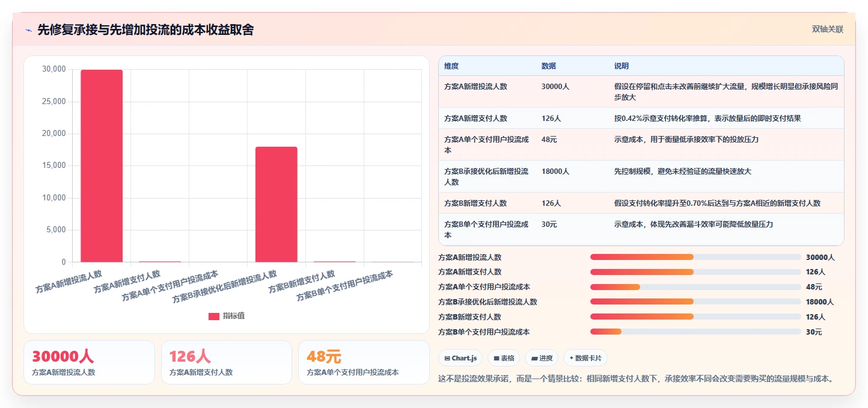
Task: Click the x-axis label 方案A新增支付人数
Action: 127,282
